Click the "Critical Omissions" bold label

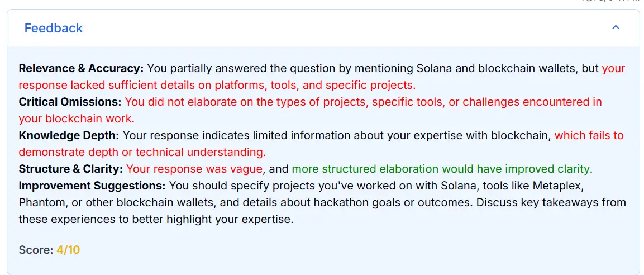[x=70, y=102]
